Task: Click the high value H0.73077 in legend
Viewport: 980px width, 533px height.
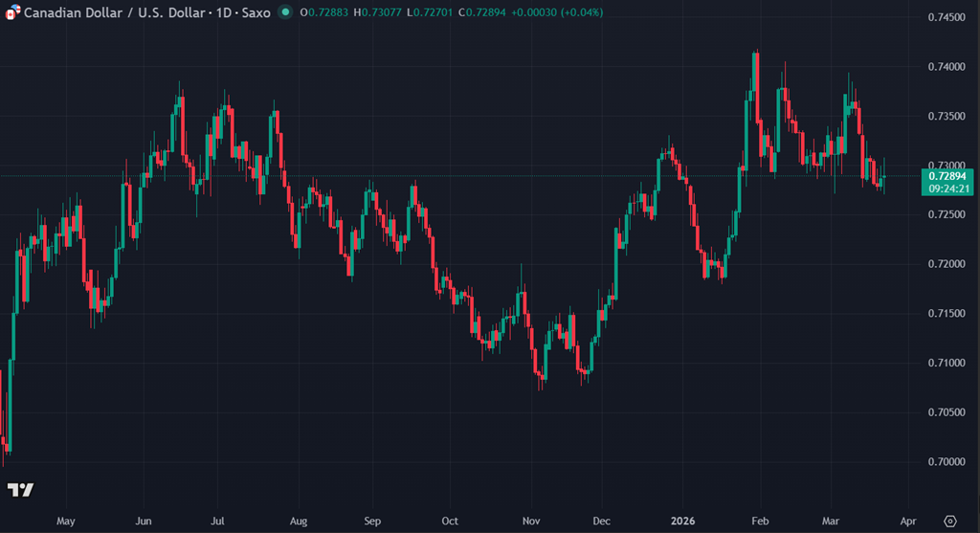Action: pyautogui.click(x=370, y=12)
